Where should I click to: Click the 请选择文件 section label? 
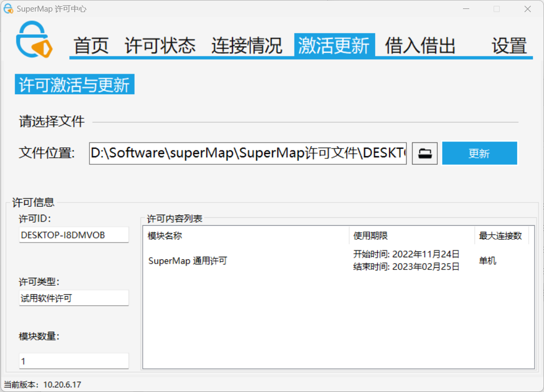click(x=52, y=122)
